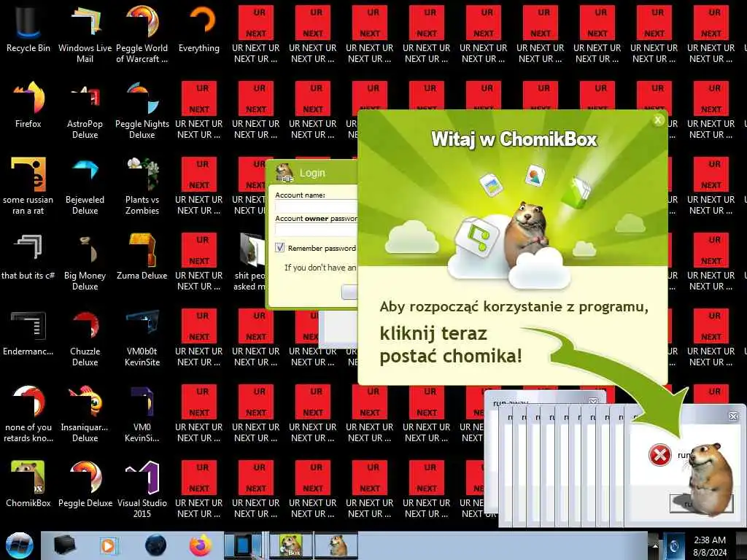The height and width of the screenshot is (560, 747).
Task: Open Zuma Deluxe desktop icon
Action: pos(142,257)
